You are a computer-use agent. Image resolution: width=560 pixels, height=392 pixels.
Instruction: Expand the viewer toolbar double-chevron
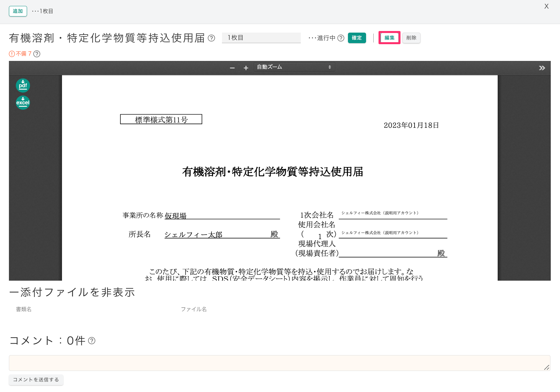[x=542, y=68]
